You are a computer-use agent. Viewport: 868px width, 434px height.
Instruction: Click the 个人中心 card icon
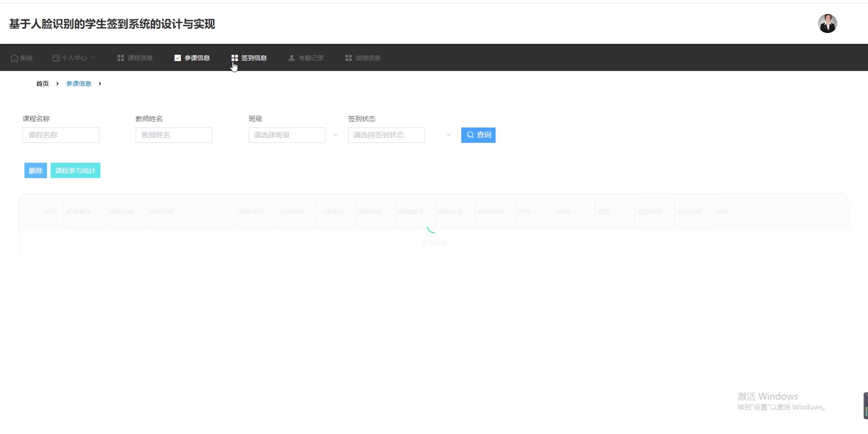point(56,58)
